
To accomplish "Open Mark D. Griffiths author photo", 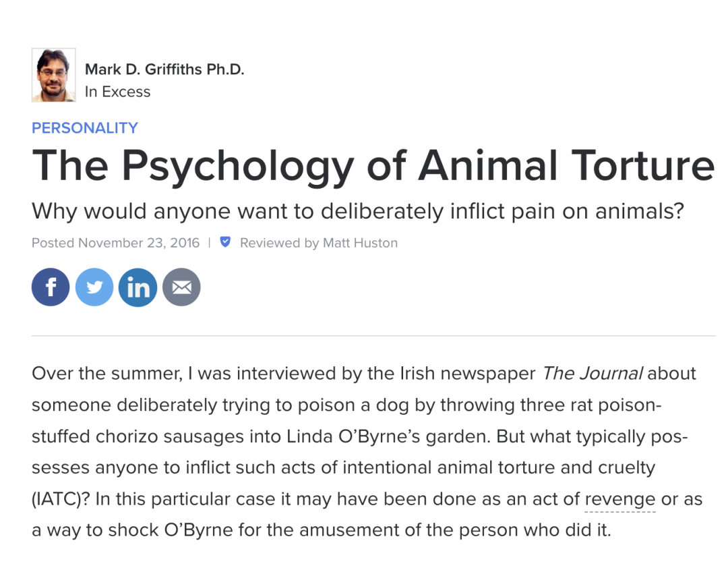I will coord(53,75).
